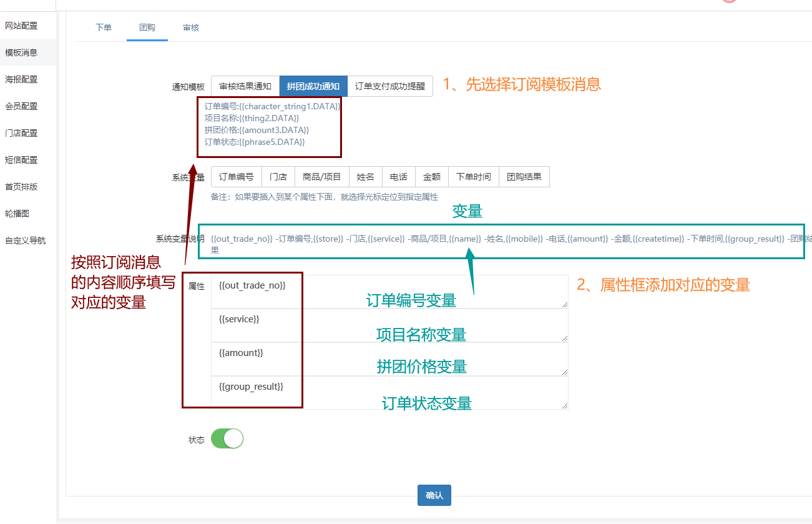Click the 金额 variable button
This screenshot has height=524, width=812.
432,177
